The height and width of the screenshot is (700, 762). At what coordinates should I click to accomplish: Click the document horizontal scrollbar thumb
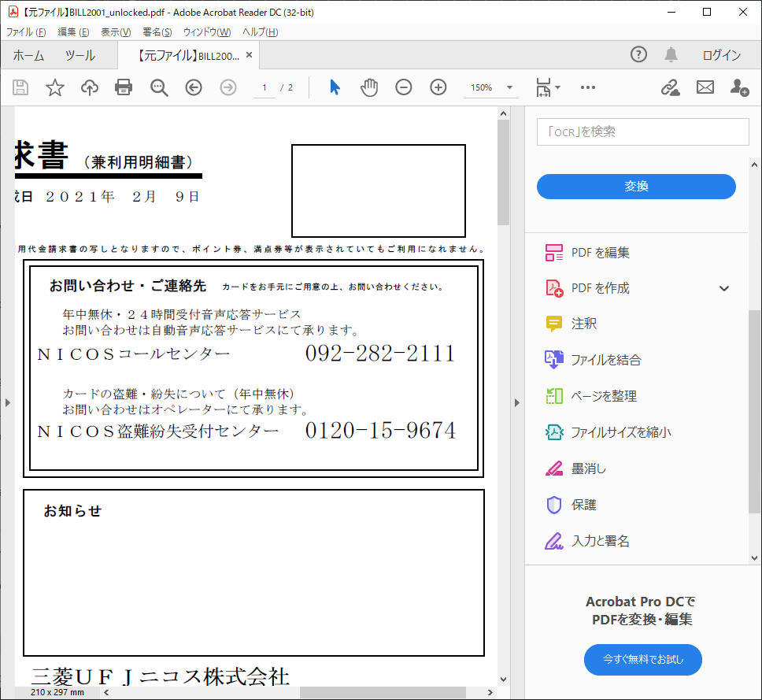point(383,692)
